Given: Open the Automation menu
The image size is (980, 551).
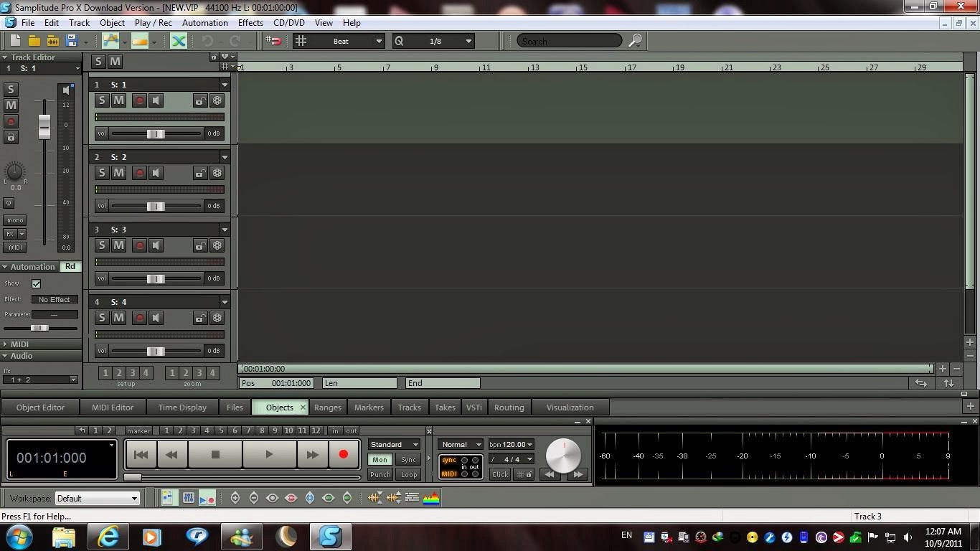Looking at the screenshot, I should click(204, 23).
